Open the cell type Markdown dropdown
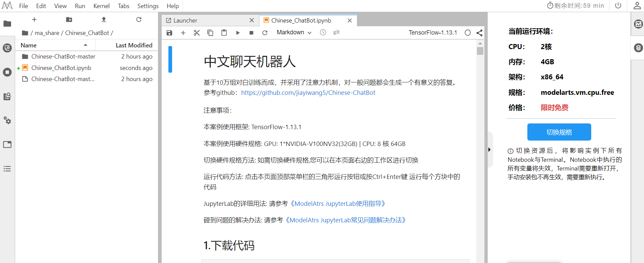Image resolution: width=644 pixels, height=263 pixels. click(x=294, y=32)
